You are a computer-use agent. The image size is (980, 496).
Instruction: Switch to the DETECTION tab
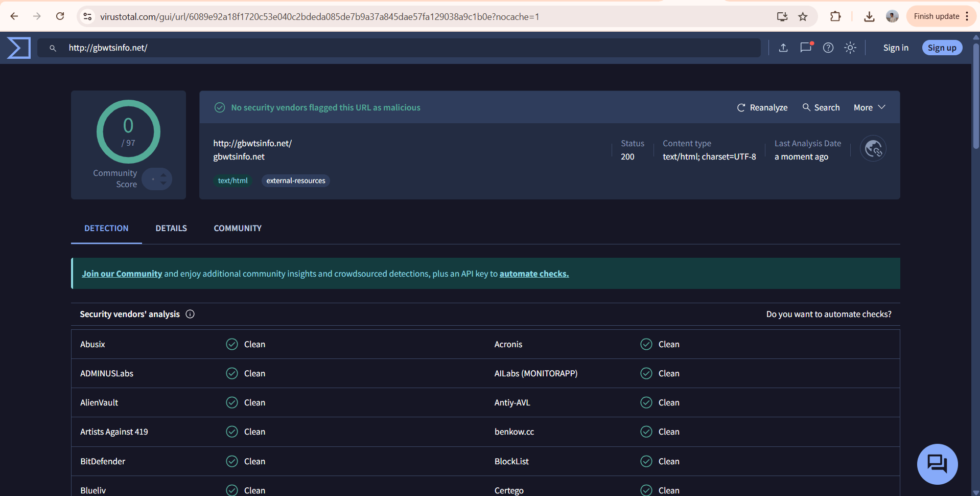(x=106, y=228)
